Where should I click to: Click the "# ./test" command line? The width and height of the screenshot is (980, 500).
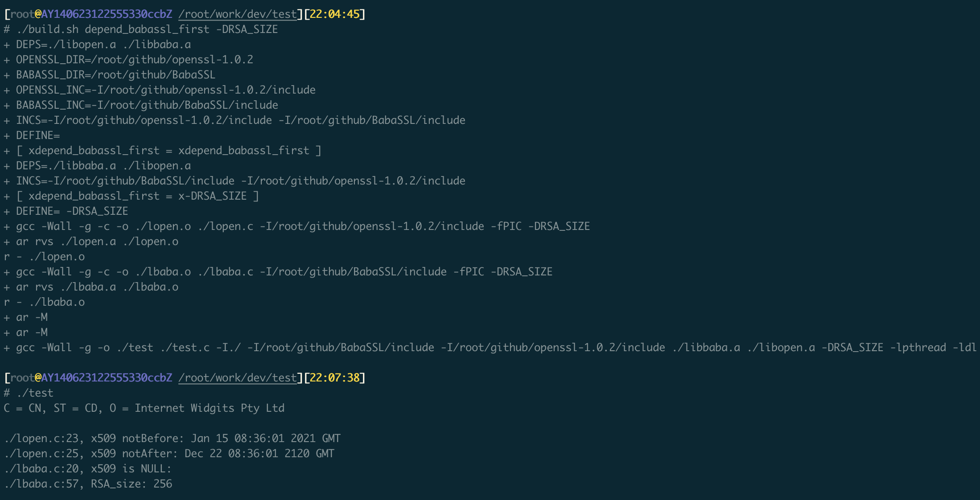click(x=29, y=393)
